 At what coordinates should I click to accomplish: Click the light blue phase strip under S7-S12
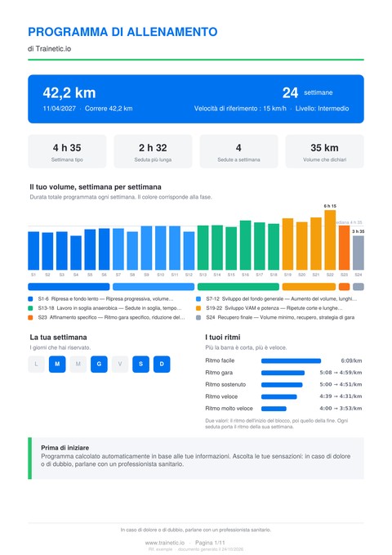(x=154, y=287)
